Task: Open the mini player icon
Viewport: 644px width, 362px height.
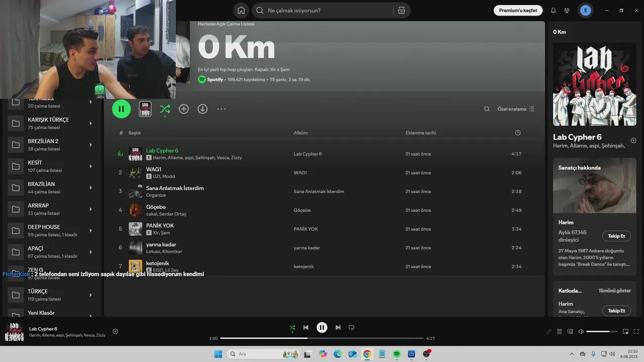Action: coord(625,332)
